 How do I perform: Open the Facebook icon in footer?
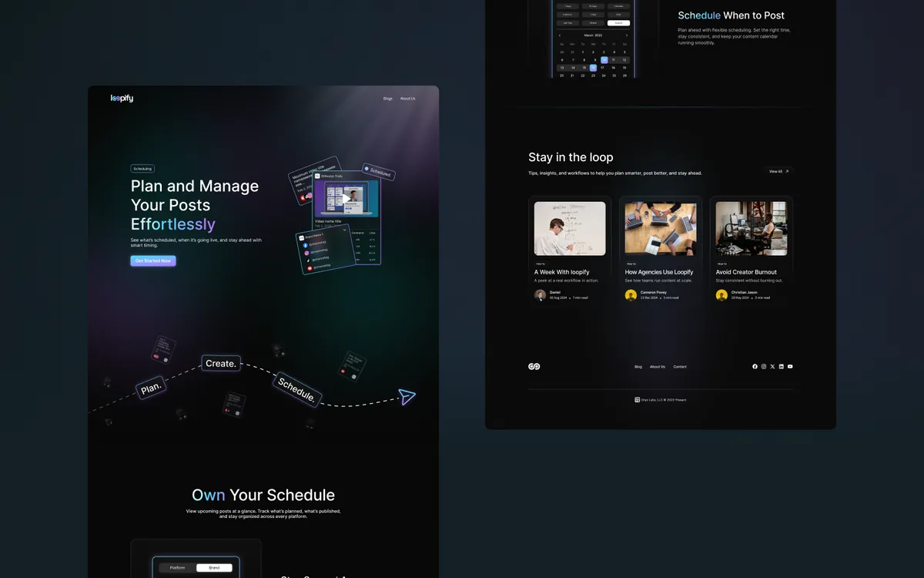pyautogui.click(x=755, y=367)
